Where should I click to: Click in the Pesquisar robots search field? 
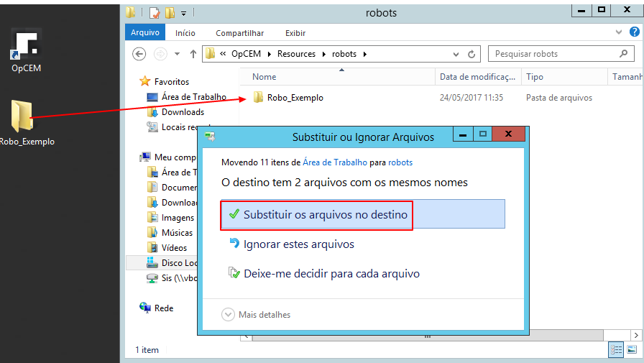tap(553, 54)
